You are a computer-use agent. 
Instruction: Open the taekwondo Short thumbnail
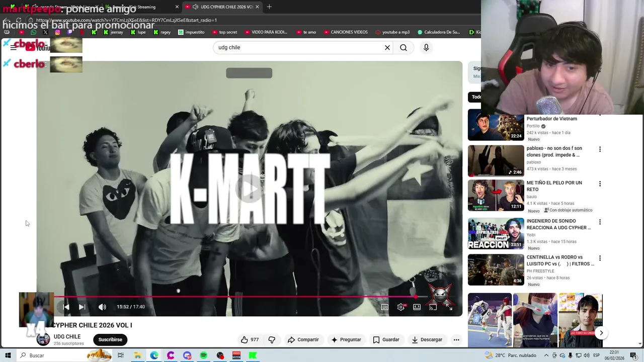tap(490, 320)
